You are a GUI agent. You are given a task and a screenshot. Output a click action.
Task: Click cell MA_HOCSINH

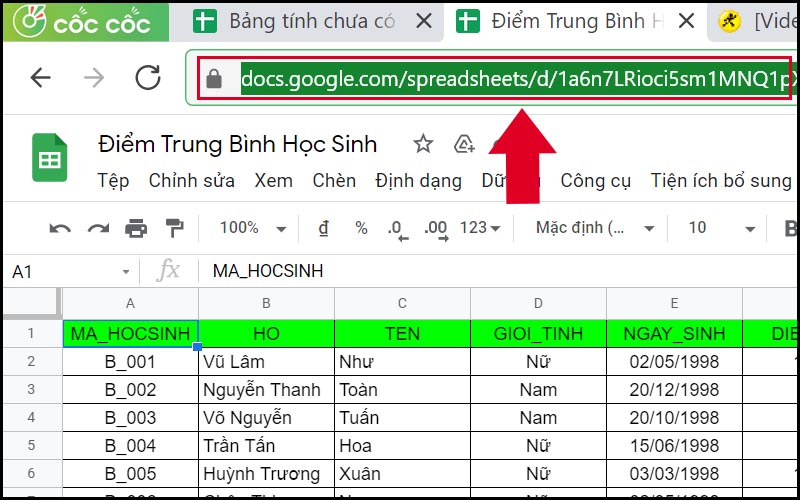(130, 334)
